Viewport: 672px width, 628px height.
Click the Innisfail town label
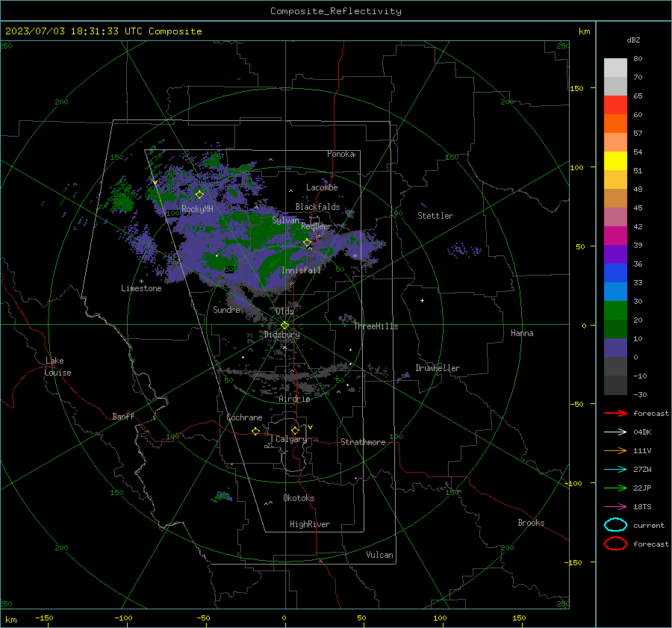click(x=301, y=270)
